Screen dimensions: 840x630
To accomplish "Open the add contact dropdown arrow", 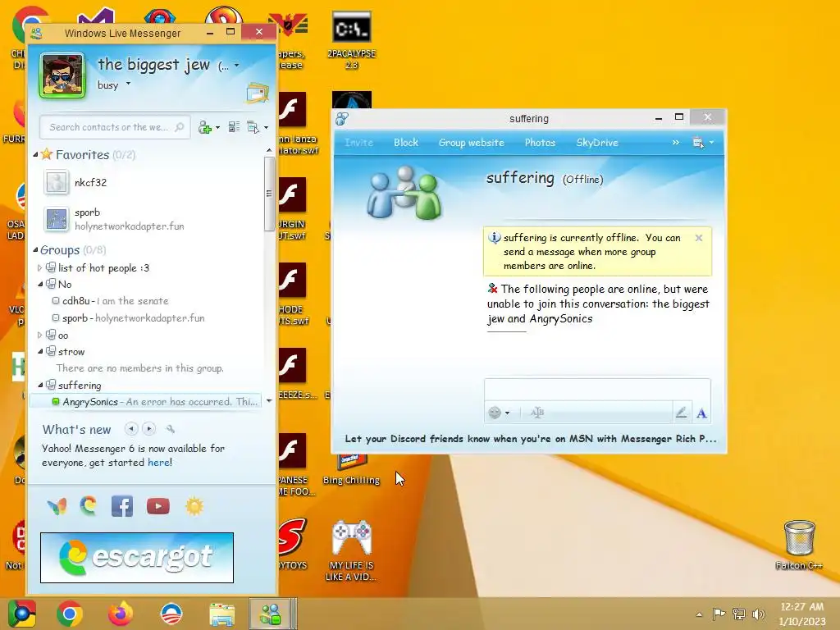I will tap(217, 127).
